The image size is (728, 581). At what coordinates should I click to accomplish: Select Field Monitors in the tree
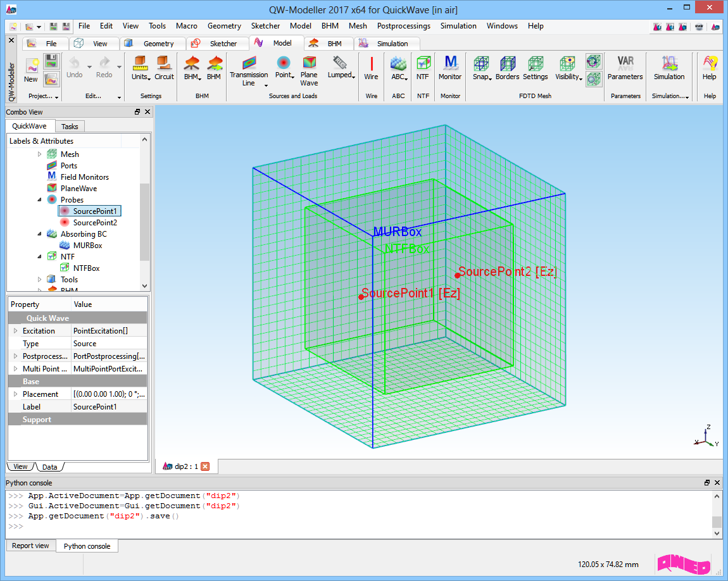click(84, 177)
